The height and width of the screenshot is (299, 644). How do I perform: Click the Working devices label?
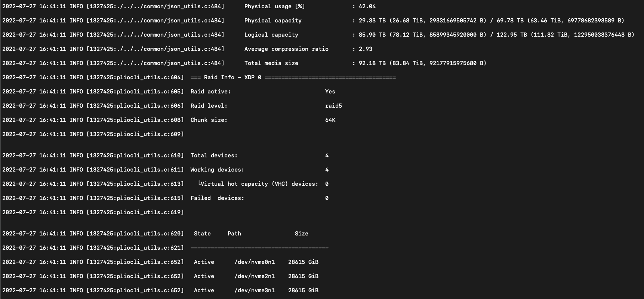tap(217, 170)
